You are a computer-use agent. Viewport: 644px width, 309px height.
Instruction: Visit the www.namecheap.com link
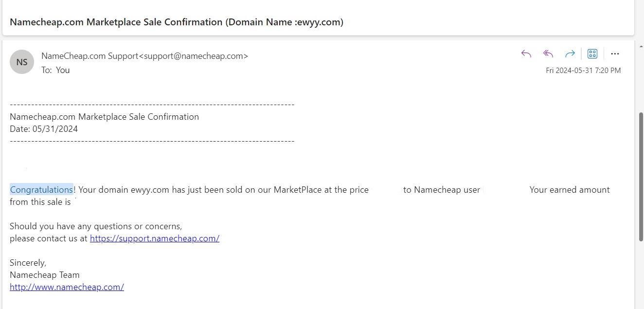(67, 287)
